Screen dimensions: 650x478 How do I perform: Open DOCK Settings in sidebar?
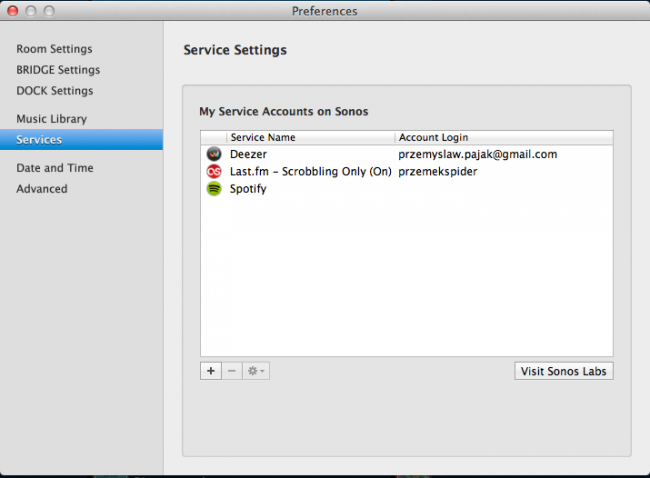55,91
